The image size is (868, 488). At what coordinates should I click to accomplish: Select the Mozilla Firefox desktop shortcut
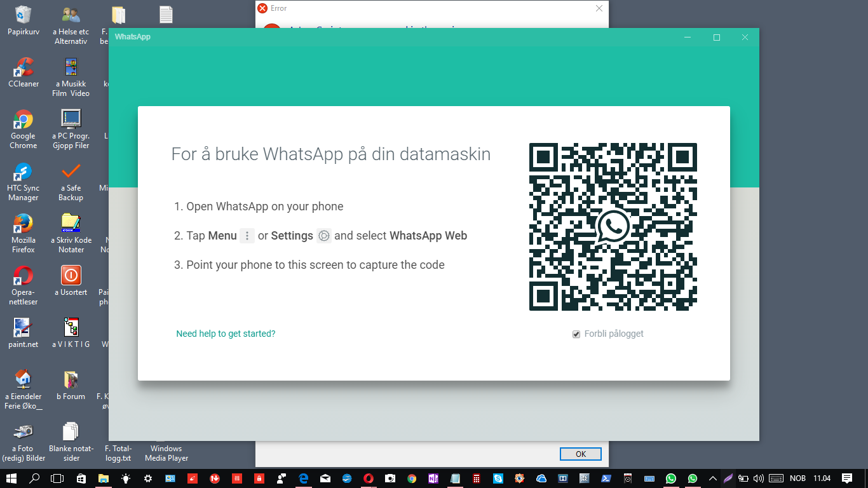pos(24,234)
